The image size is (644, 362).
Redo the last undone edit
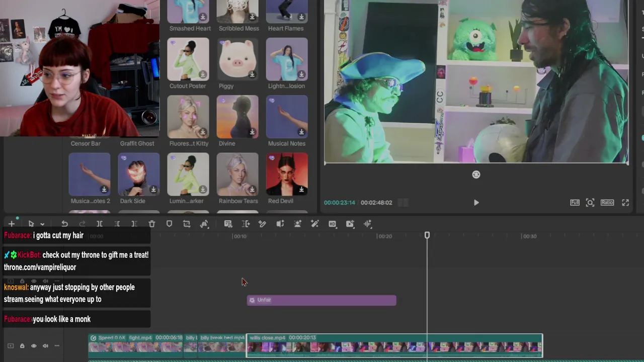click(82, 224)
